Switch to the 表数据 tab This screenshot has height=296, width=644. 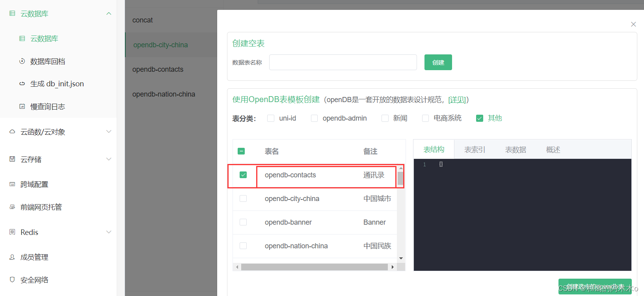[x=516, y=150]
